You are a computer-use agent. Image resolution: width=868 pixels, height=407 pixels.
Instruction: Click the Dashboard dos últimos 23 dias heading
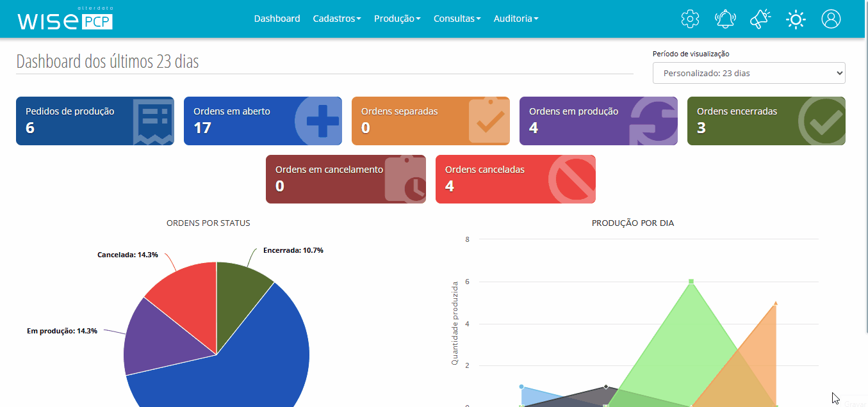108,62
